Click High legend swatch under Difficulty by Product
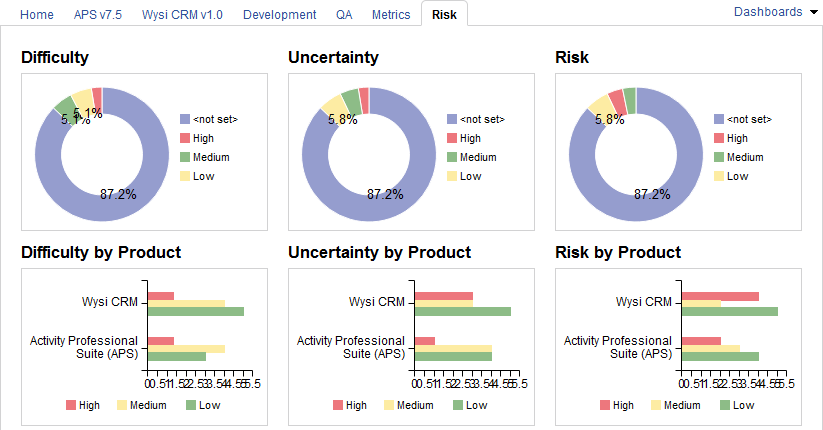The width and height of the screenshot is (823, 430). click(71, 405)
